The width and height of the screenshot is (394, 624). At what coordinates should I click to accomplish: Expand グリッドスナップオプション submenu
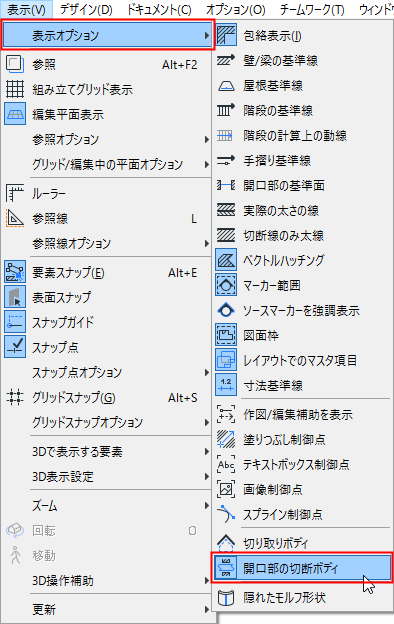pos(107,422)
